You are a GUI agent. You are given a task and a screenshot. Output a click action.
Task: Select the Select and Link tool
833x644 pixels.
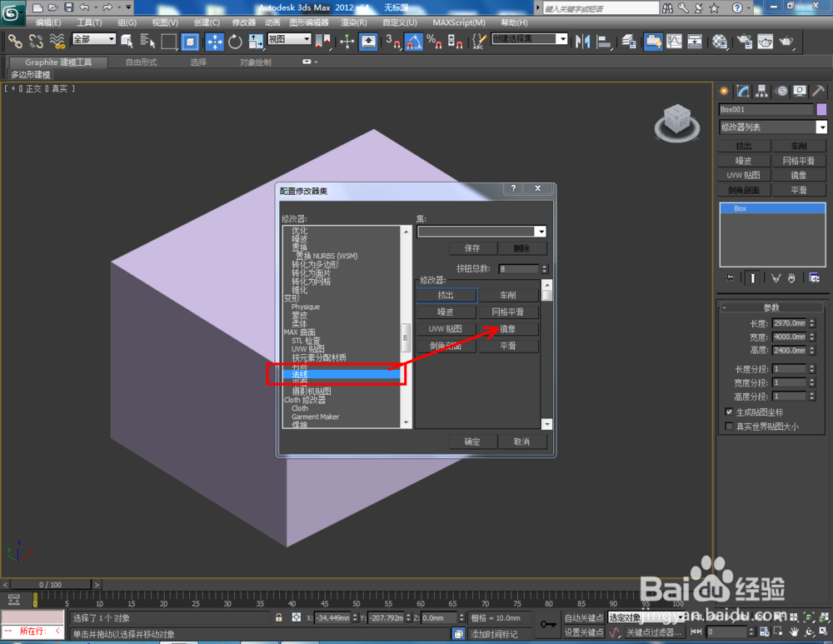pyautogui.click(x=15, y=42)
